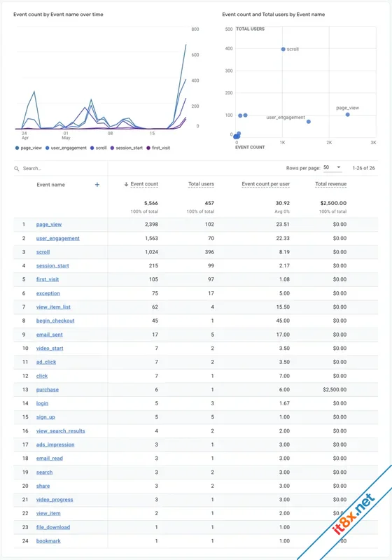Open the user_engagement event link
392x560 pixels.
58,238
